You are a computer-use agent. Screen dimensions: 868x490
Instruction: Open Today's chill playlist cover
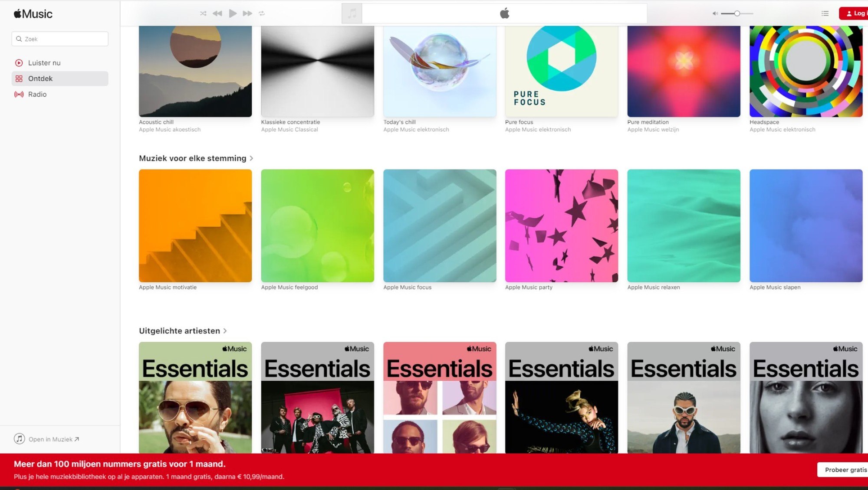click(x=440, y=72)
